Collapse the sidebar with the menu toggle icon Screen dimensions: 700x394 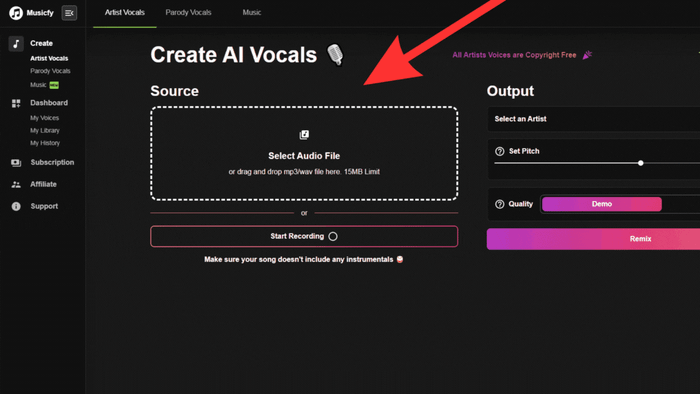click(69, 13)
